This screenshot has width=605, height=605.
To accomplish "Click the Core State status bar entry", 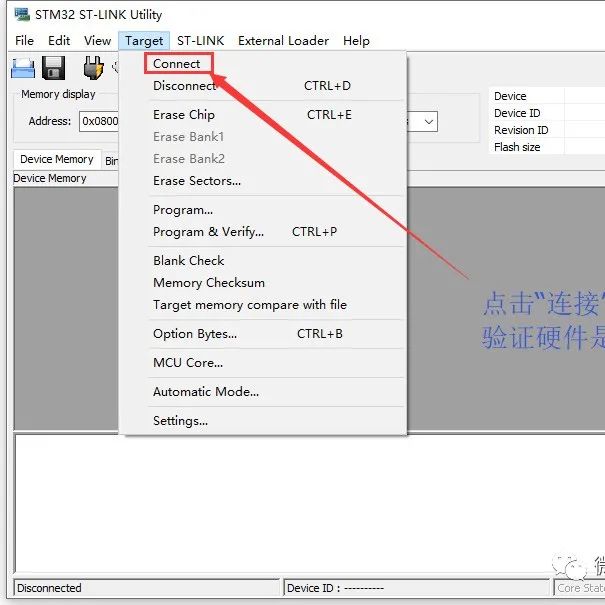I will (579, 588).
